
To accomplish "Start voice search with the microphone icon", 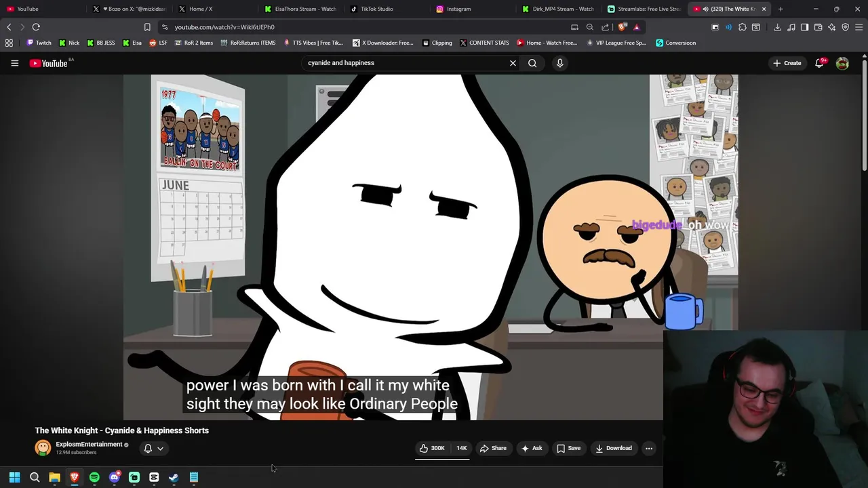I will [559, 63].
